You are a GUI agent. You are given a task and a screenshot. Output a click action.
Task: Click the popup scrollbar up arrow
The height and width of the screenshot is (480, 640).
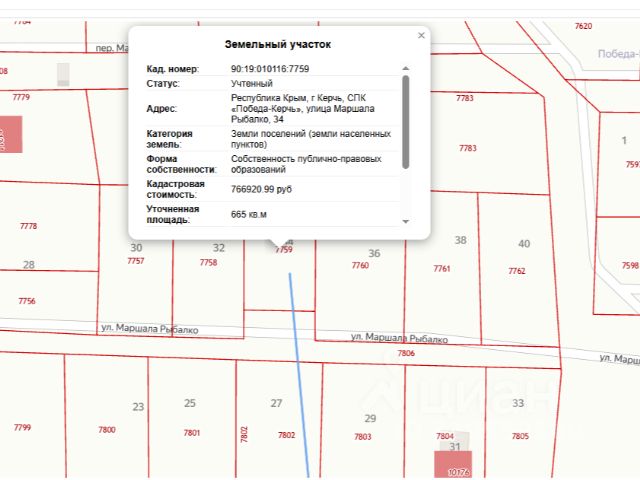coord(405,68)
